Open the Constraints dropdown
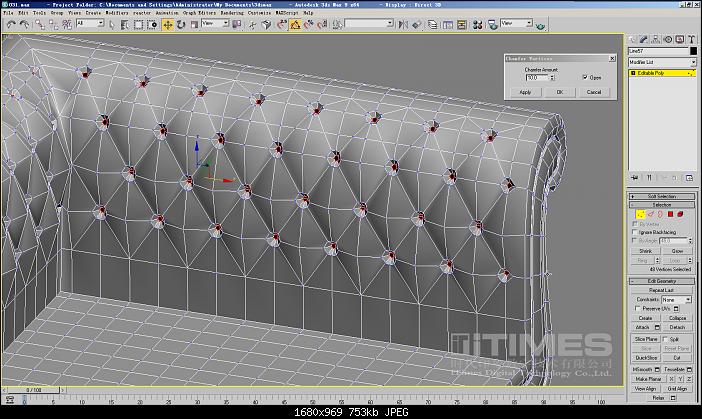 [x=675, y=299]
